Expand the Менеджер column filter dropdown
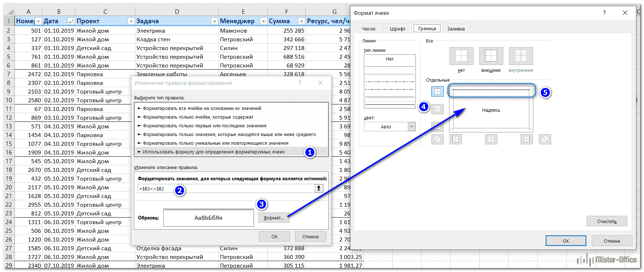The image size is (644, 272). click(x=263, y=21)
